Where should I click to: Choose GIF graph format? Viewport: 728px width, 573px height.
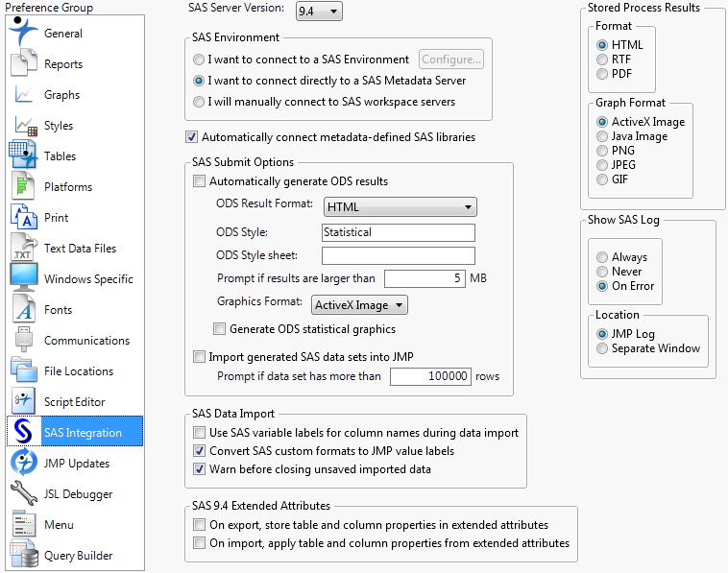pos(602,179)
